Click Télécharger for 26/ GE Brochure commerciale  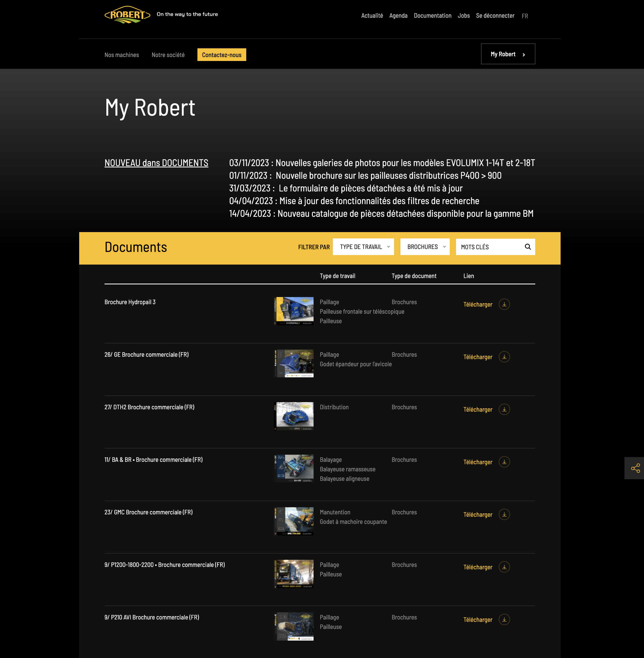click(477, 357)
